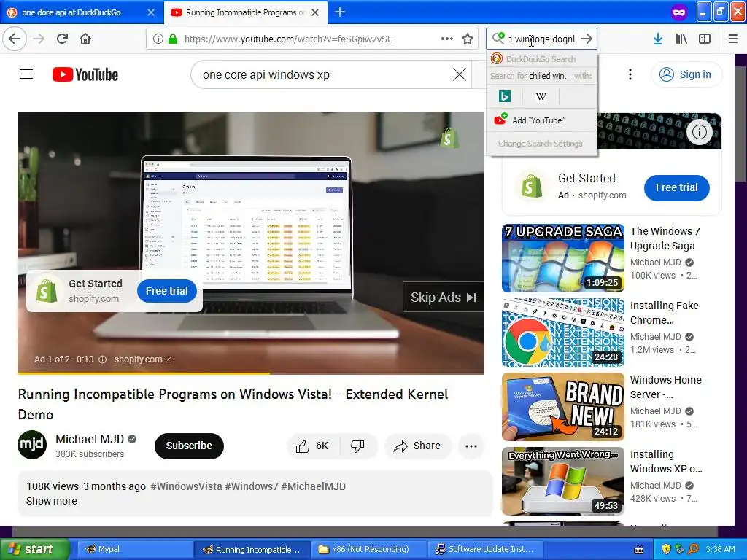
Task: Open YouTube settings three-dot menu
Action: (x=630, y=74)
